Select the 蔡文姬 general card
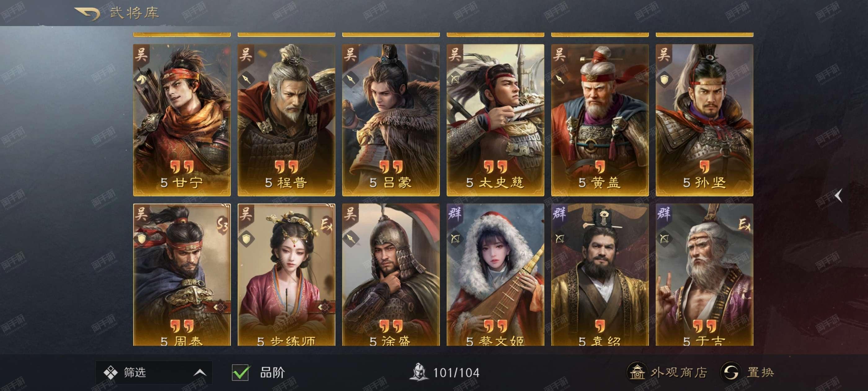Image resolution: width=868 pixels, height=391 pixels. (495, 275)
